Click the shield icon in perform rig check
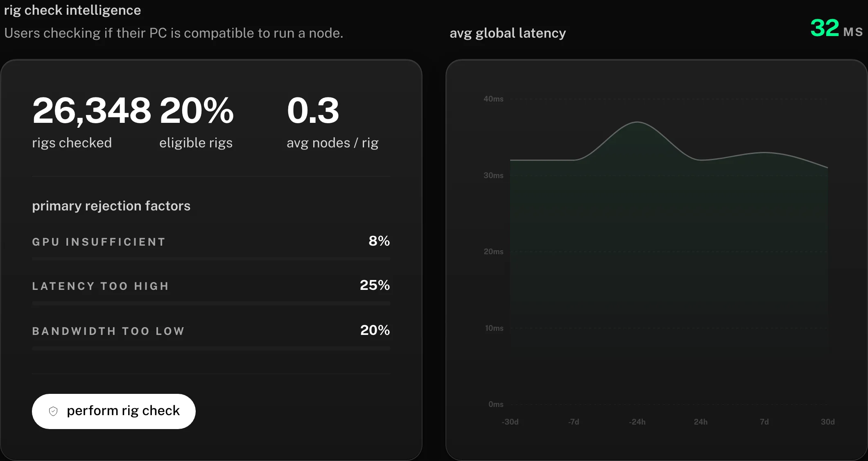The height and width of the screenshot is (461, 868). click(53, 411)
